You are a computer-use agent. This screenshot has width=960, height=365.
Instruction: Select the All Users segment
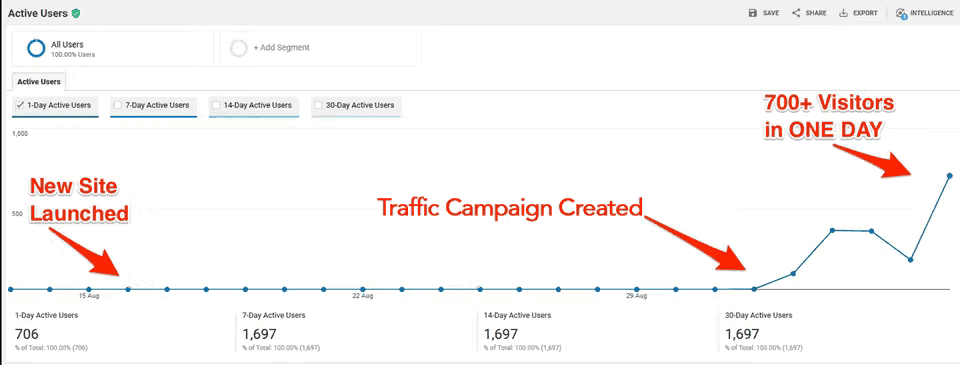[x=113, y=48]
